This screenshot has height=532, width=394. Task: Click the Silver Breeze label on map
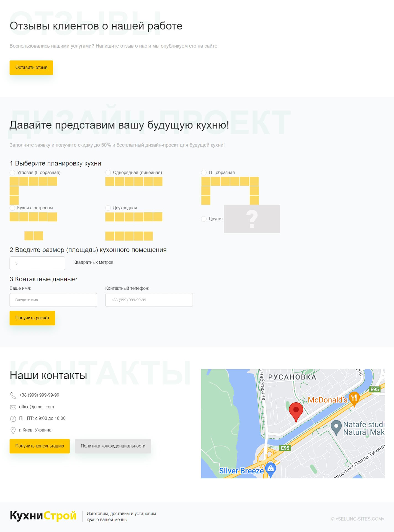(241, 471)
